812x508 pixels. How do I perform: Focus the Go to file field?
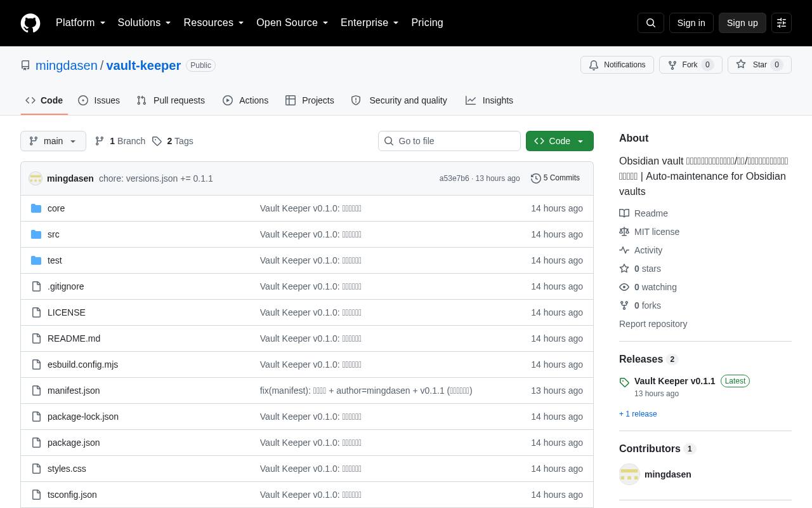(x=449, y=141)
